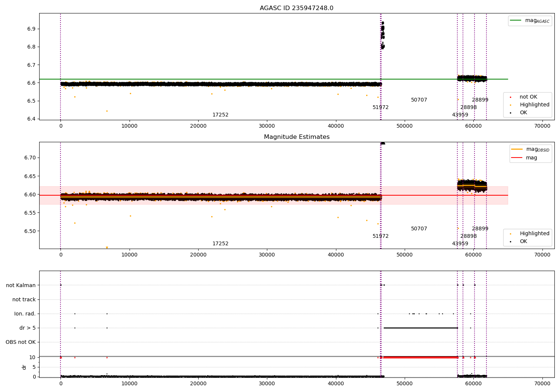Click the 'OK' legend entry in the top plot
The height and width of the screenshot is (392, 560).
523,112
